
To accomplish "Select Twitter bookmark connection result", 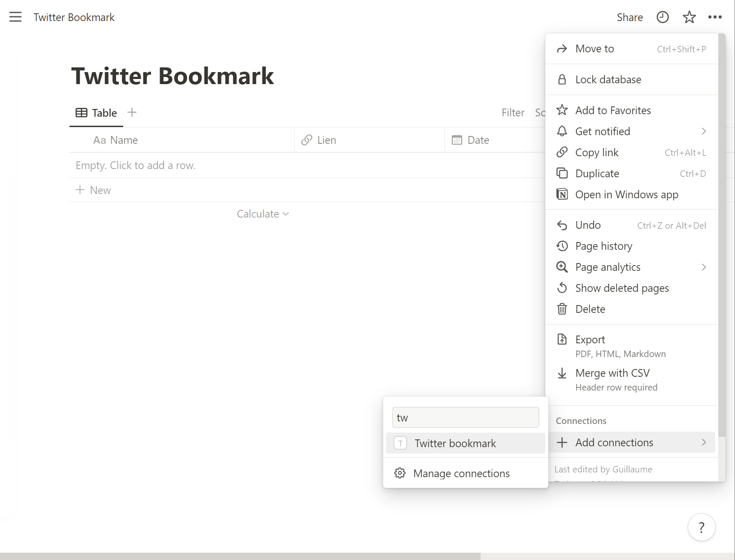I will 466,443.
